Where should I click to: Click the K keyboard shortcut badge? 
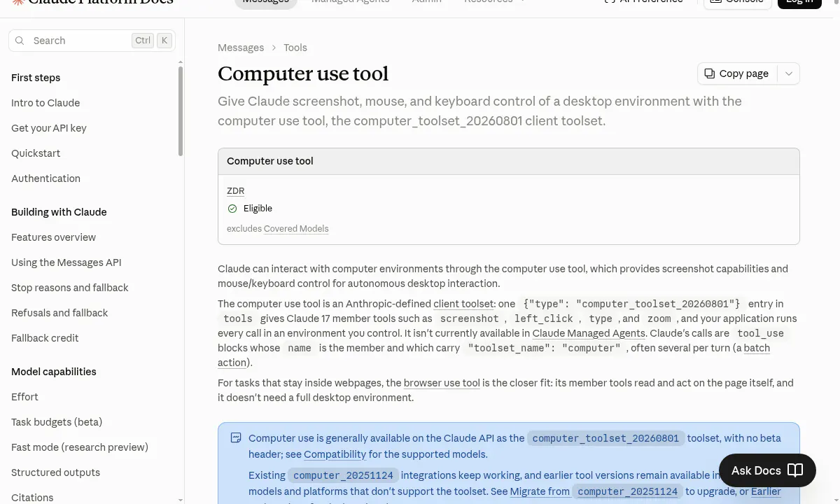(x=164, y=41)
